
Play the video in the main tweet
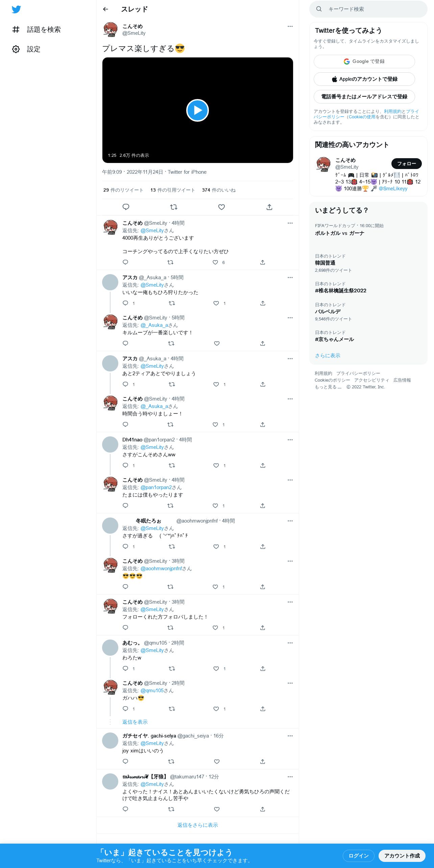[x=197, y=110]
